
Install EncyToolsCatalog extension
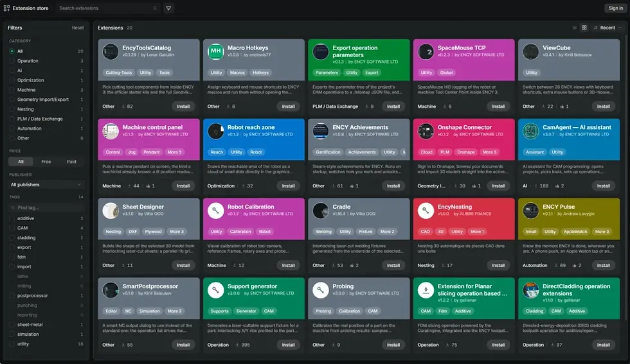tap(183, 107)
